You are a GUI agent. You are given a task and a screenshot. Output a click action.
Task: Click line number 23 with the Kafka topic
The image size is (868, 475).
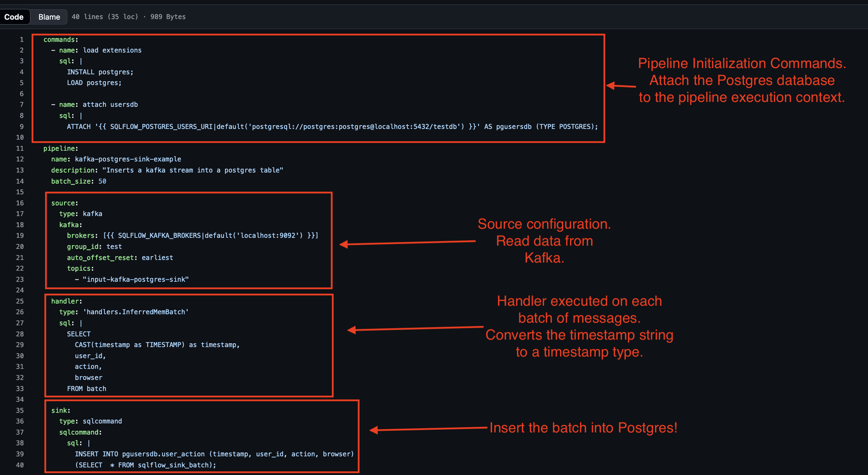[x=20, y=279]
